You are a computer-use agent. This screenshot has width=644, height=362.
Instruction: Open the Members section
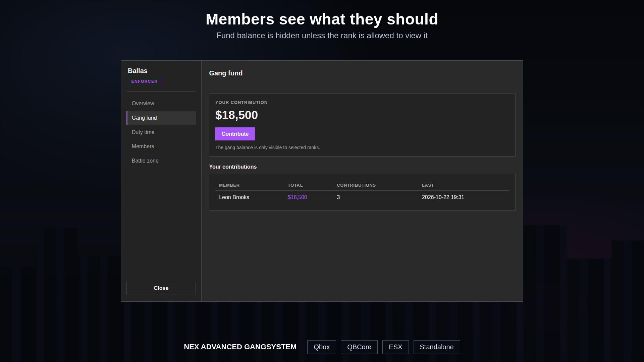tap(161, 146)
